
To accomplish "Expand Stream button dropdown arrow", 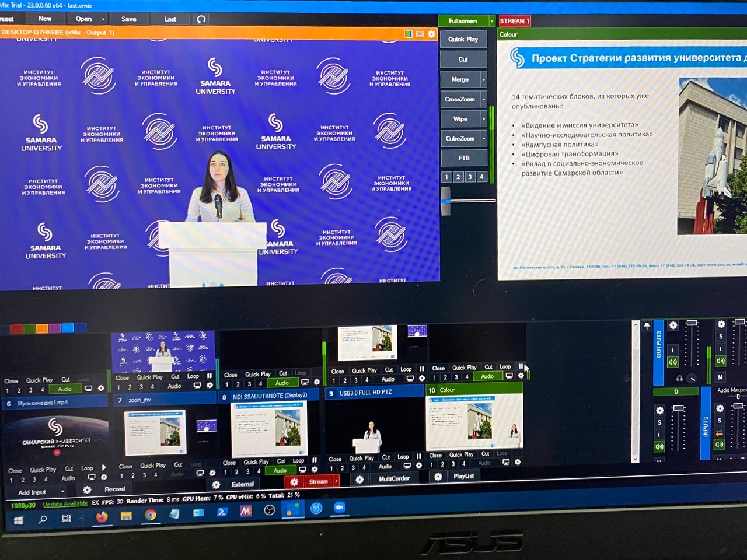I will point(336,481).
